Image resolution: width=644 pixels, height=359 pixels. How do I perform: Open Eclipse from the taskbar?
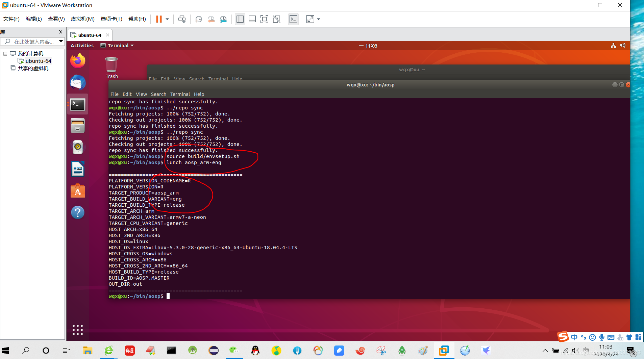(214, 351)
